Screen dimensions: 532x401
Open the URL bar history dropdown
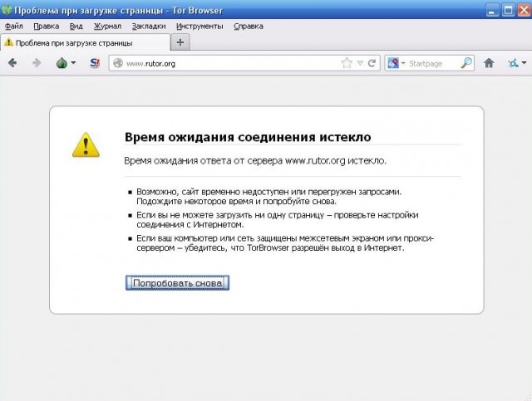tap(360, 63)
